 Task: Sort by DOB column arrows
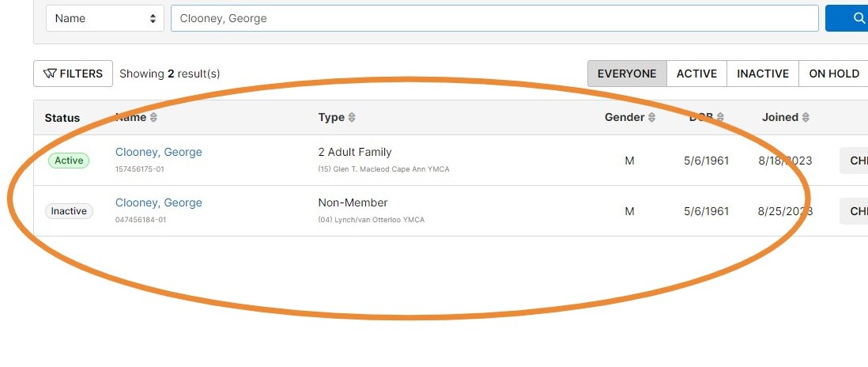click(x=720, y=117)
